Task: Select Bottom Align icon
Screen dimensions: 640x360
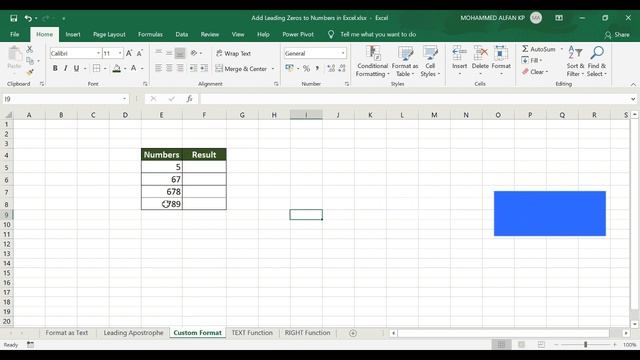Action: [x=180, y=53]
